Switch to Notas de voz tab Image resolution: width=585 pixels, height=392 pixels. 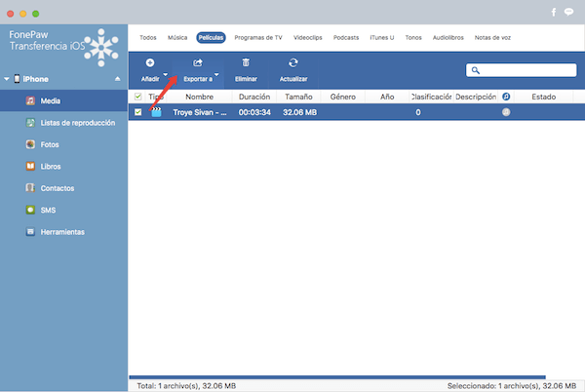[492, 38]
